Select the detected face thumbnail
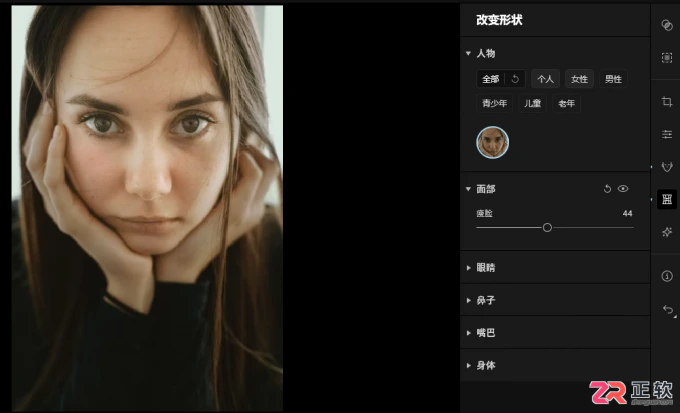 click(x=493, y=142)
